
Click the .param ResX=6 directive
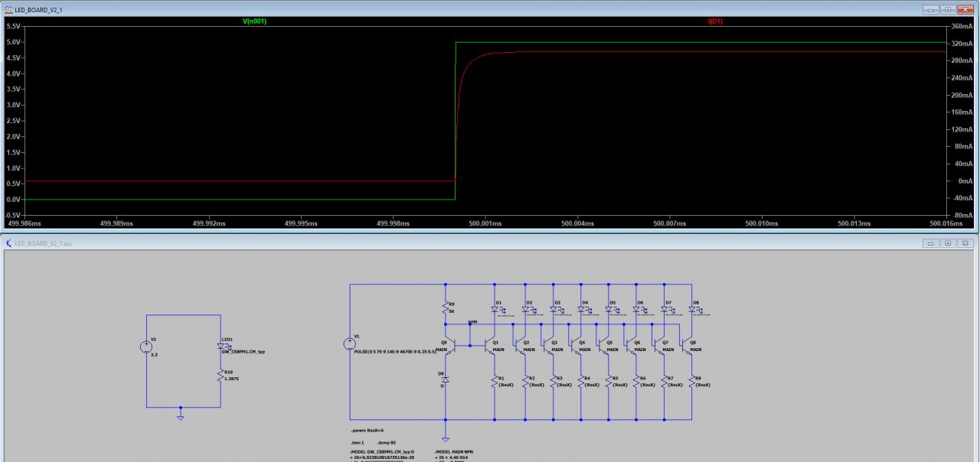[x=367, y=431]
